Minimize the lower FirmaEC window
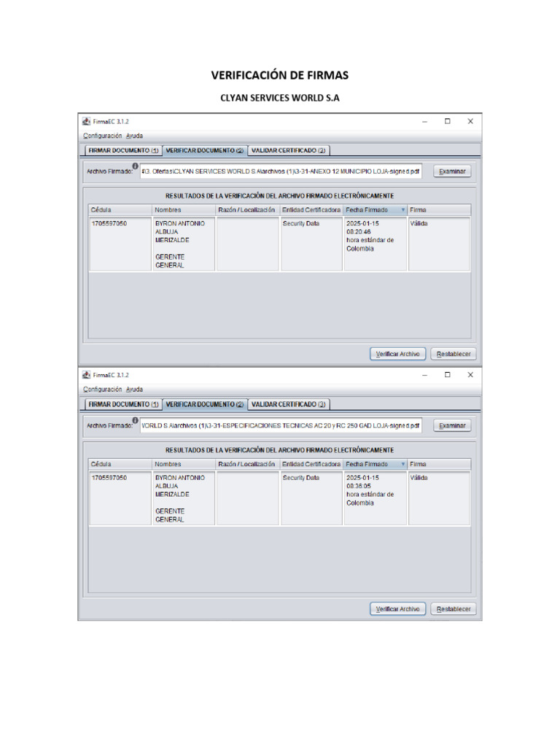560x747 pixels. pos(424,375)
